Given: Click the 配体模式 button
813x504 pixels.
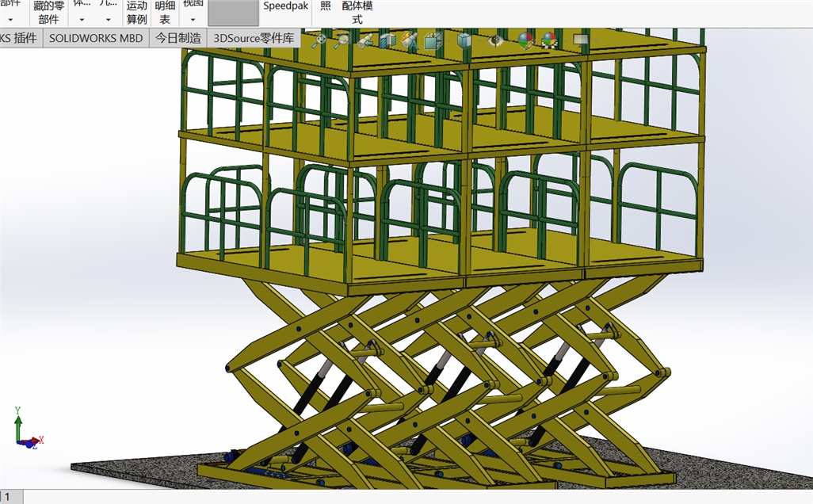Looking at the screenshot, I should point(357,13).
